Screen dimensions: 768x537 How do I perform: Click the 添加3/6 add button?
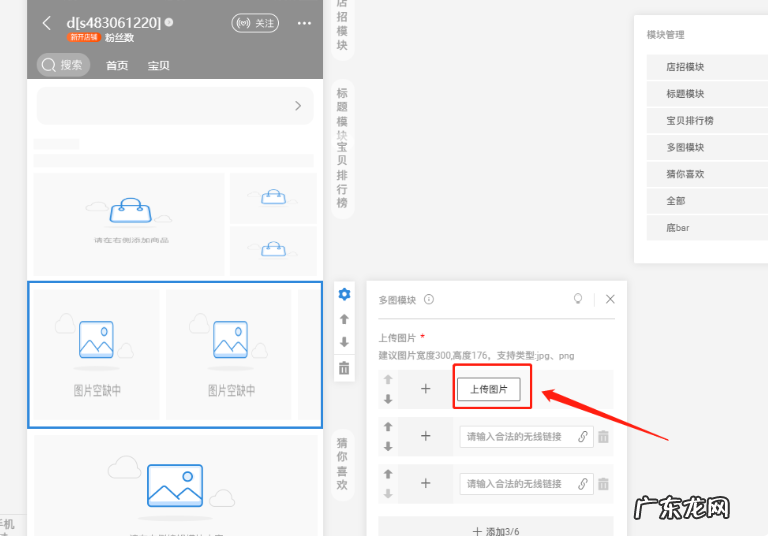coord(496,527)
